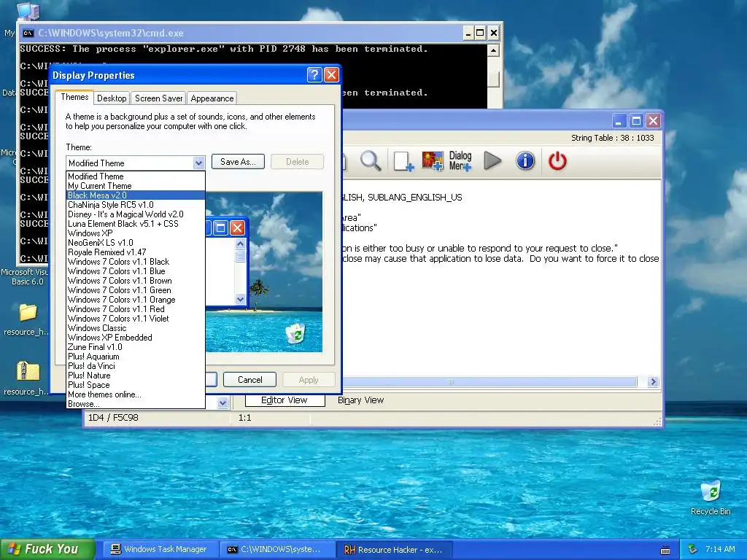Choose Windows 7 Colors v1.1 Violet

(135, 319)
